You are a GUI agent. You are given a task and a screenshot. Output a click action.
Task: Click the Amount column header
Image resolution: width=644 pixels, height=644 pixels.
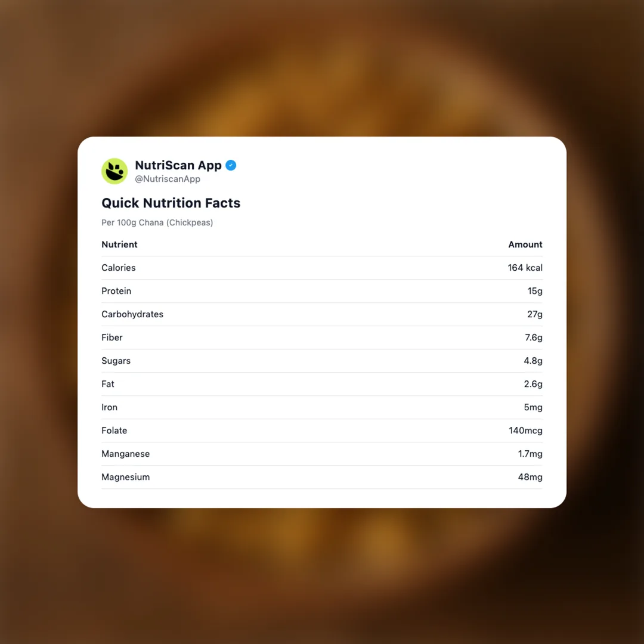click(x=525, y=244)
